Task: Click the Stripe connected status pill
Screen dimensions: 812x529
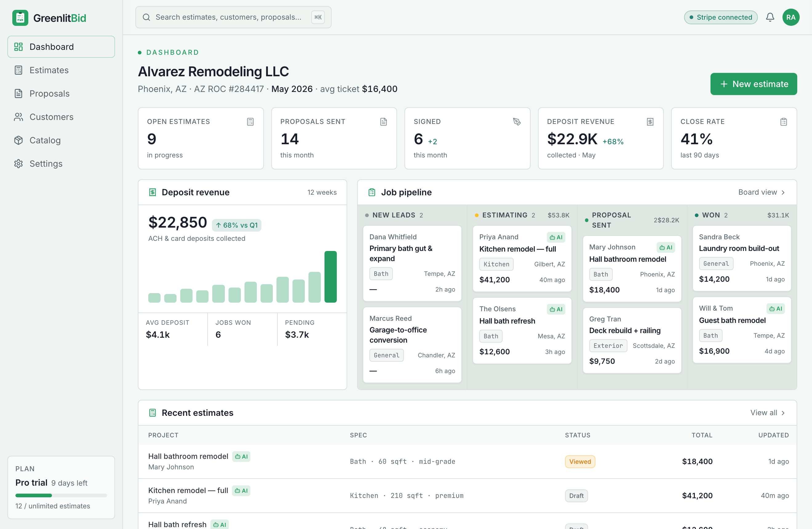Action: coord(721,17)
